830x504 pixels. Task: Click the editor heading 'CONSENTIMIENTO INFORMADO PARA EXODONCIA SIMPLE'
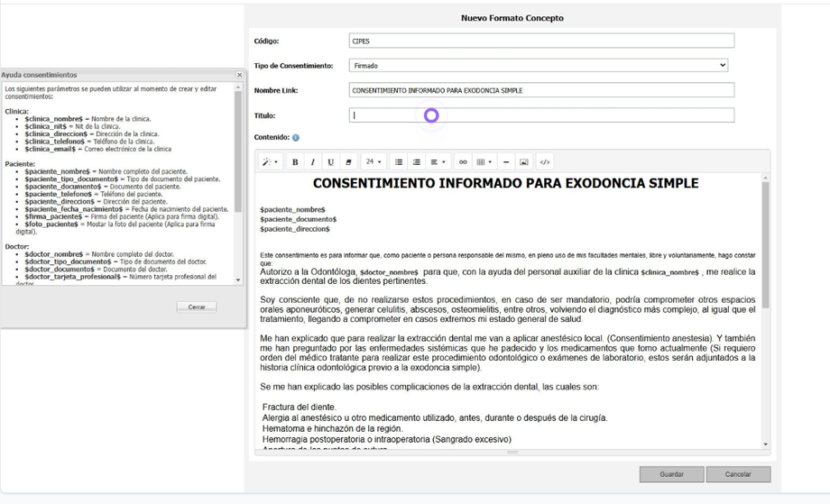point(505,184)
